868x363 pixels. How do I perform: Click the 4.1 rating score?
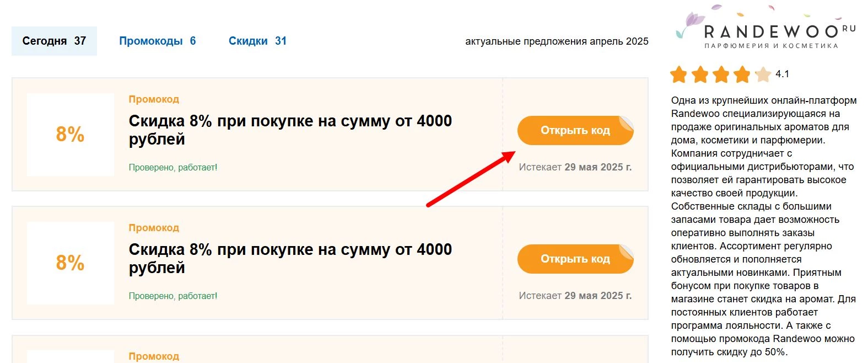pyautogui.click(x=783, y=73)
